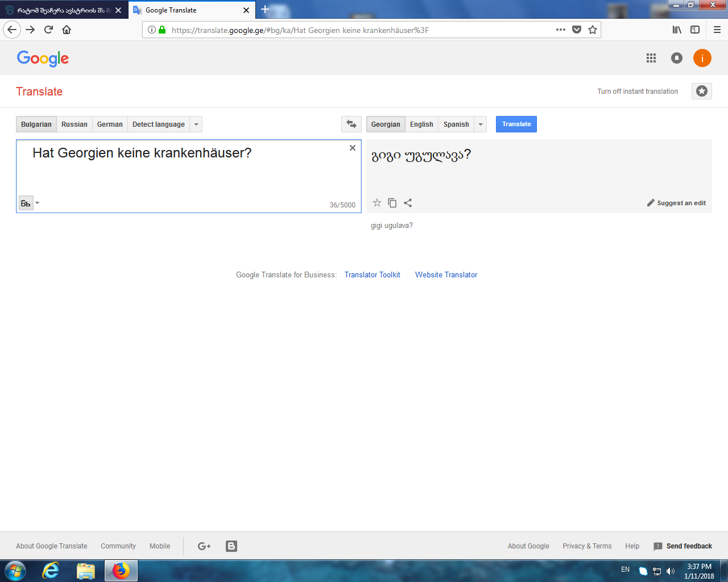
Task: Open About Google in footer
Action: [528, 546]
